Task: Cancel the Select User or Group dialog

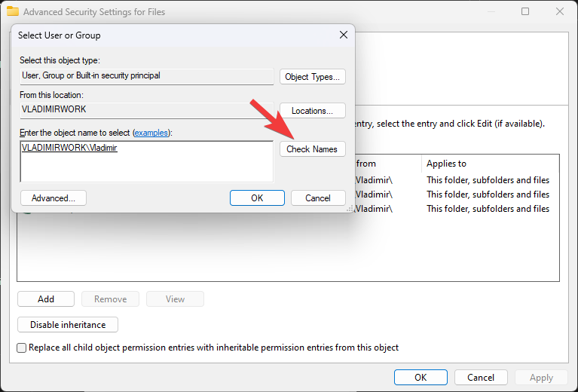Action: pyautogui.click(x=317, y=198)
